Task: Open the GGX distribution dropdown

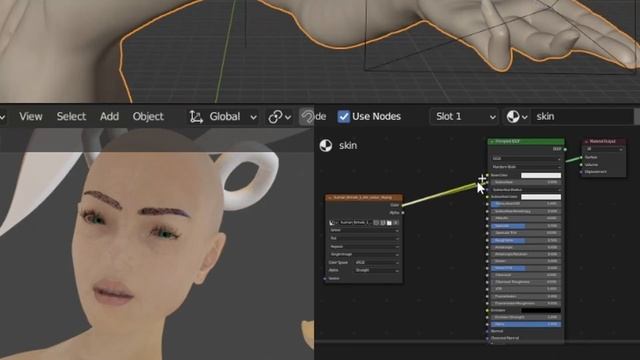Action: pos(526,158)
